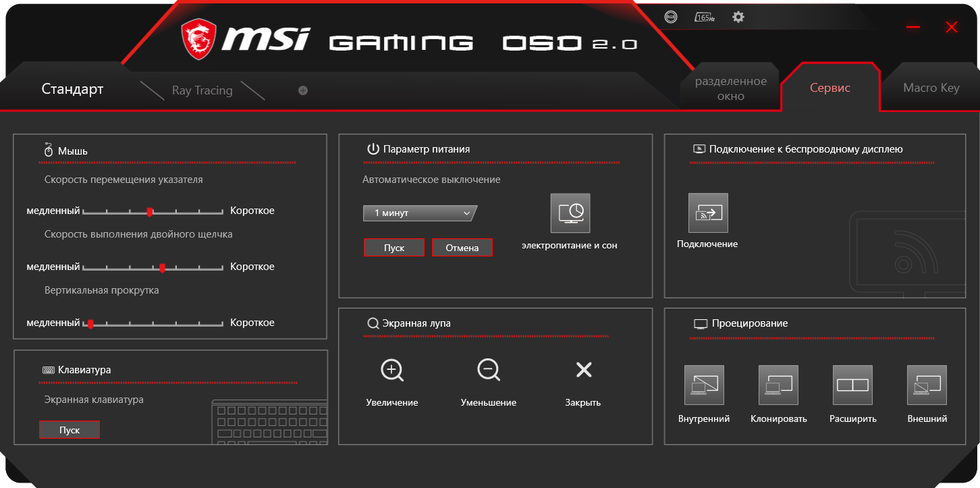Image resolution: width=980 pixels, height=488 pixels.
Task: Click the vertical scroll slider handle
Action: (90, 323)
